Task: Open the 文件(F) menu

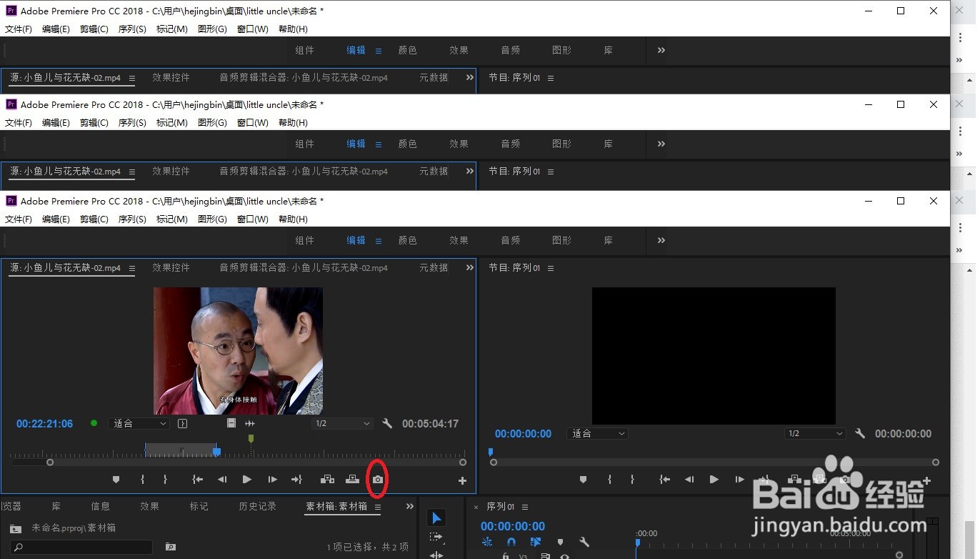Action: (x=18, y=219)
